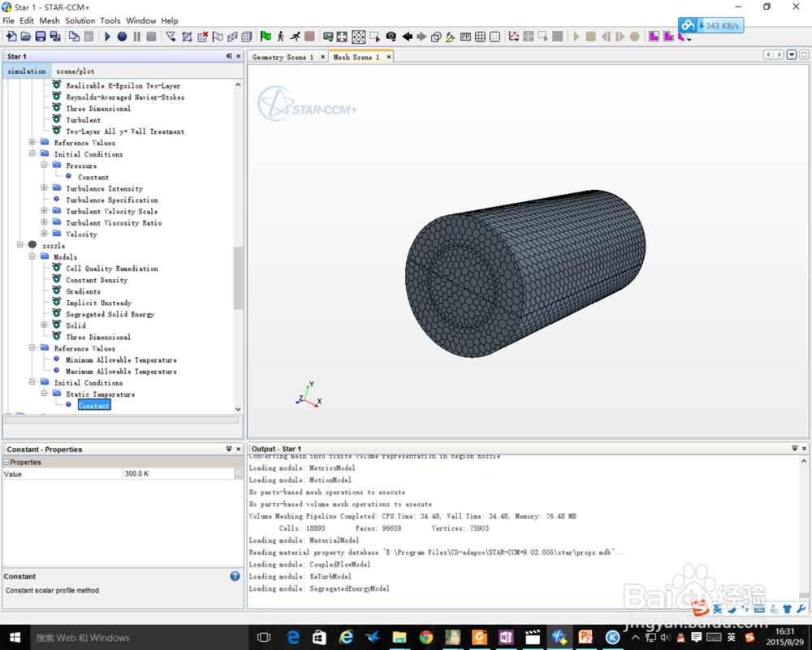The image size is (812, 650).
Task: Open Chrome from the Windows taskbar
Action: click(x=425, y=637)
